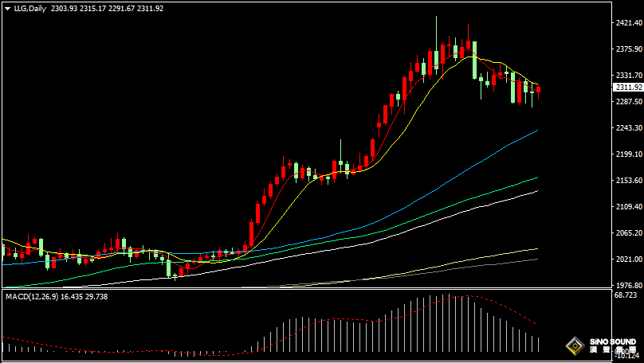Click the 2109.40 price axis label
The width and height of the screenshot is (644, 363).
pos(628,207)
